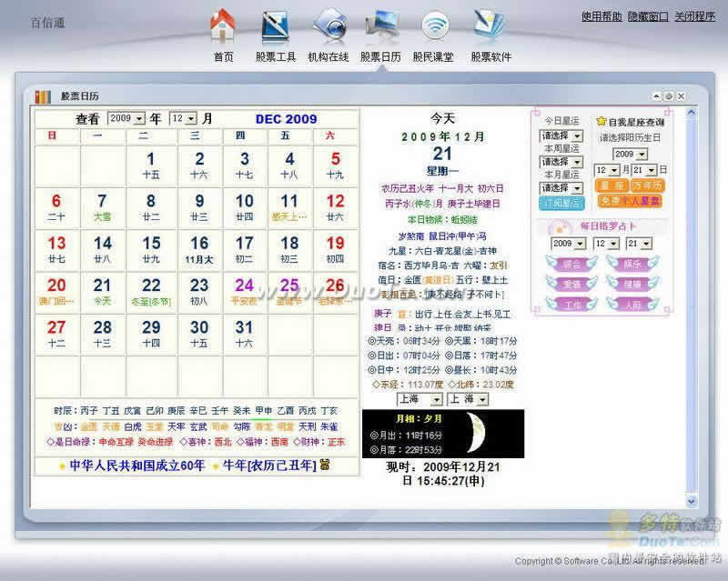Click the 每日塔罗占卜 heading
Image resolution: width=728 pixels, height=581 pixels.
tap(607, 226)
